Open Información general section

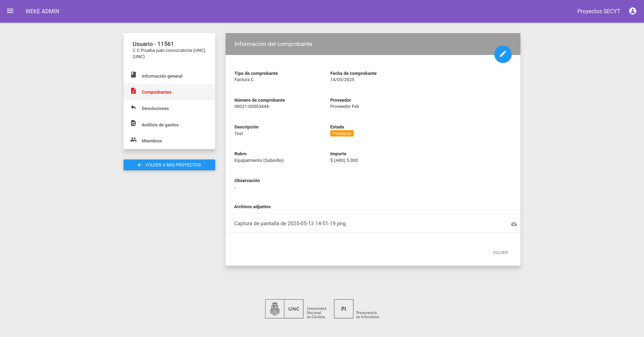coord(169,76)
